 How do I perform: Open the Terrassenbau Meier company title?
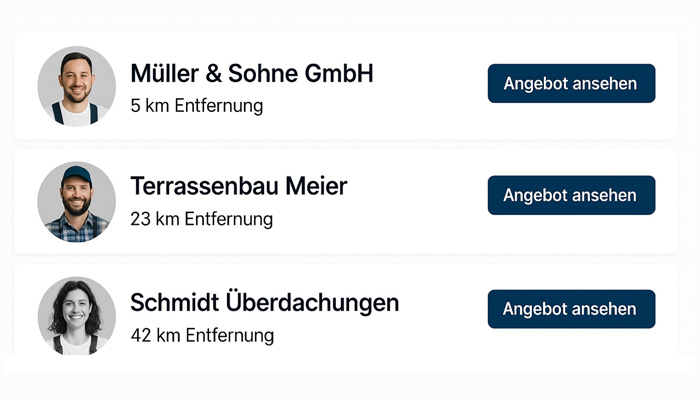coord(238,186)
